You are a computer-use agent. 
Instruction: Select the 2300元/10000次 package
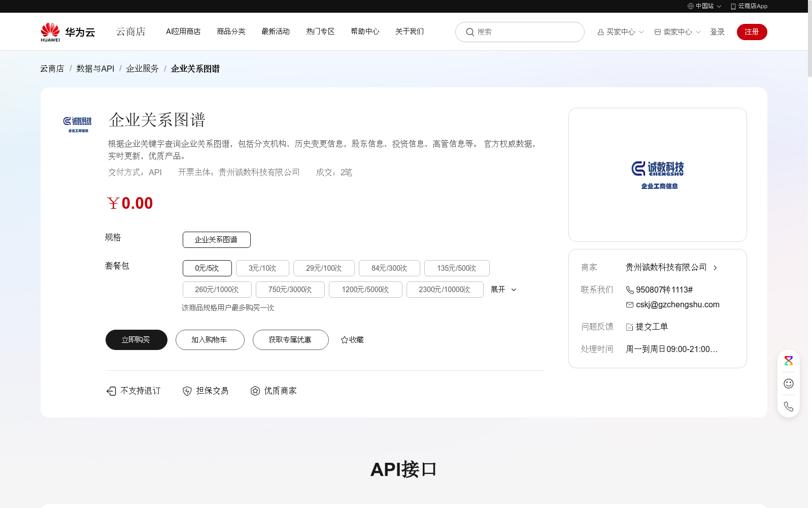point(445,290)
